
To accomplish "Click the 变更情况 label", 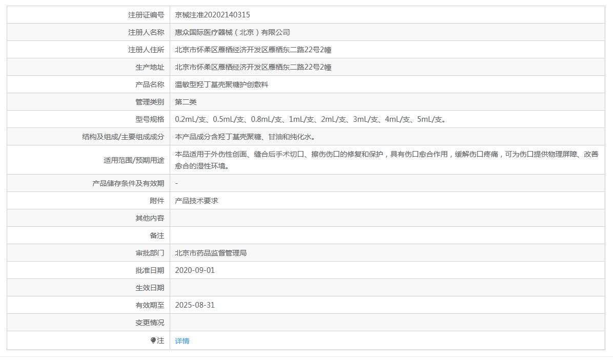I will point(150,323).
